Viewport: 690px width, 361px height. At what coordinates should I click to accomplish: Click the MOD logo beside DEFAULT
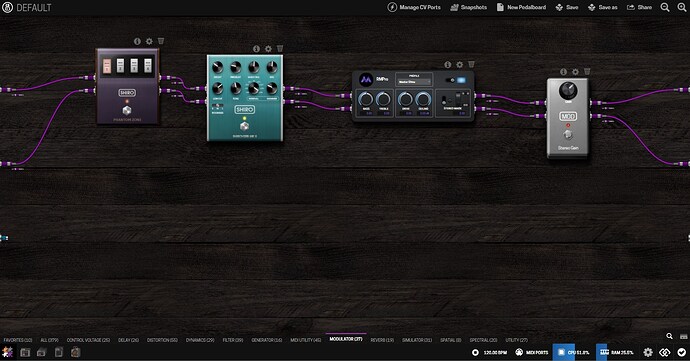pyautogui.click(x=7, y=7)
